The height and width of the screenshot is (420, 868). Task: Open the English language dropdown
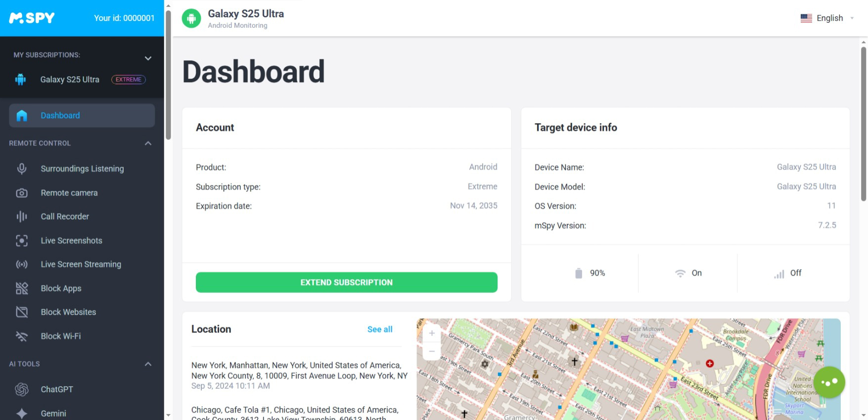(x=827, y=18)
